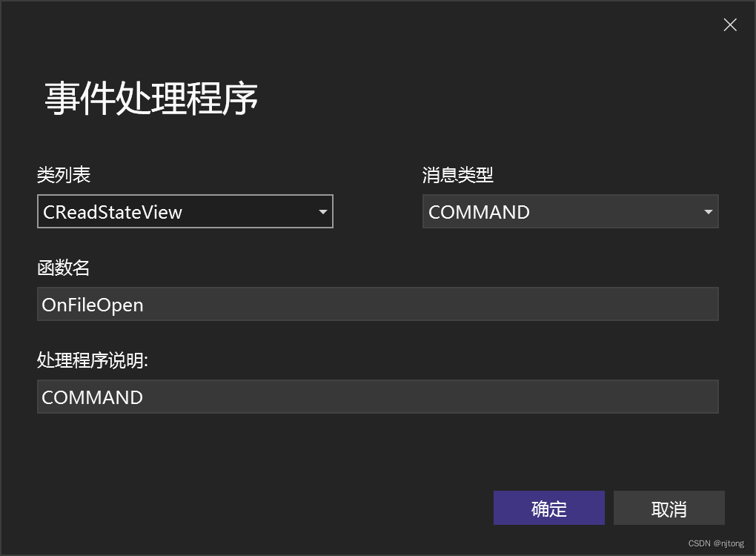Click the COMMAND text in handler description
The height and width of the screenshot is (556, 756).
pyautogui.click(x=92, y=397)
